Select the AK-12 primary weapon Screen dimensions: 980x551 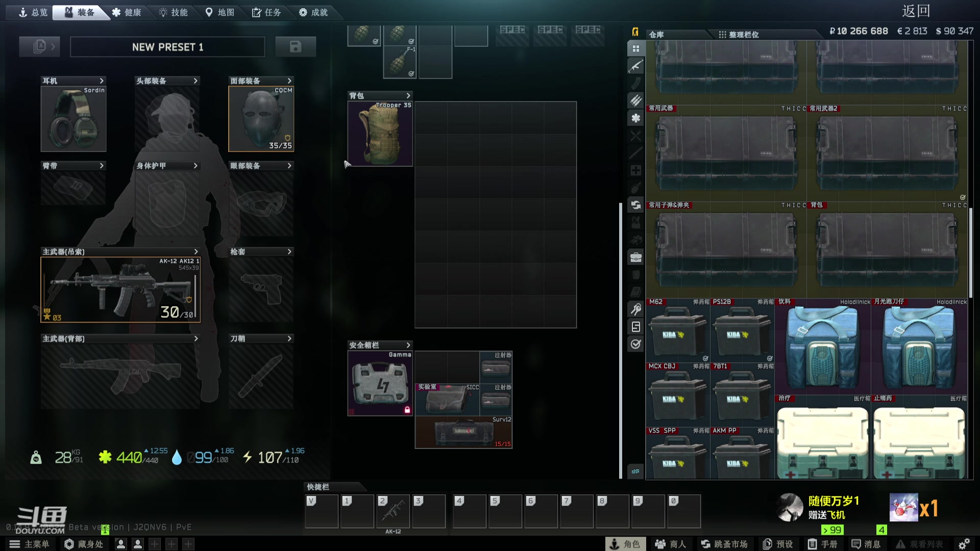point(120,290)
